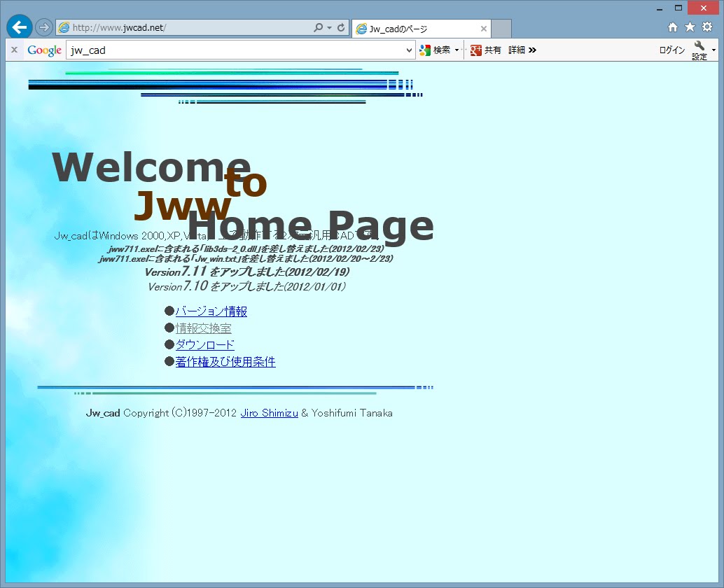Click the Version 7.10 update notice text
The height and width of the screenshot is (588, 724).
click(247, 286)
